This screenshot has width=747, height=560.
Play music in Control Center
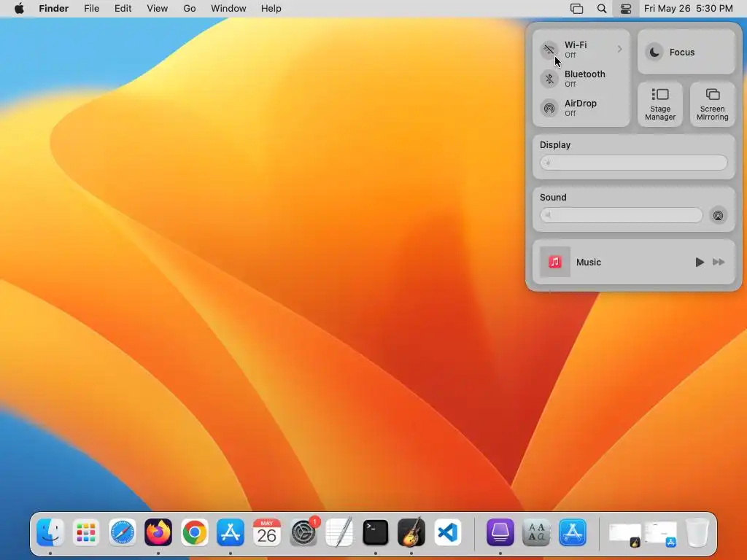pyautogui.click(x=700, y=262)
